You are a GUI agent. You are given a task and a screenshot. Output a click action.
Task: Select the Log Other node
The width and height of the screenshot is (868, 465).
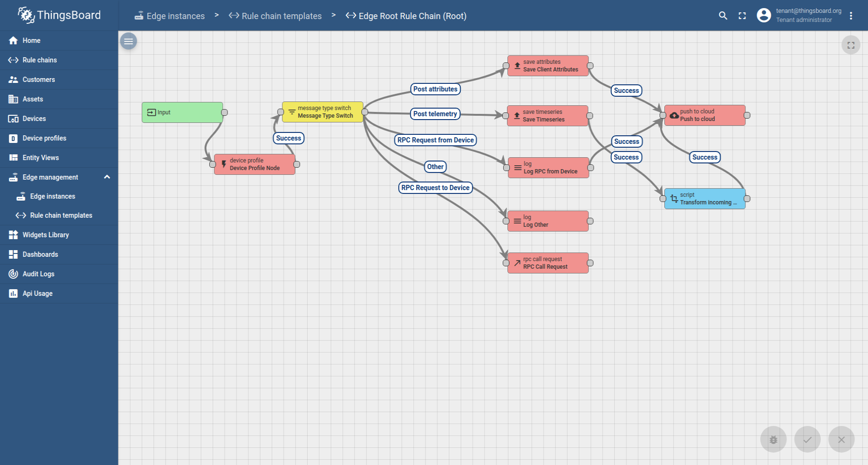tap(548, 221)
